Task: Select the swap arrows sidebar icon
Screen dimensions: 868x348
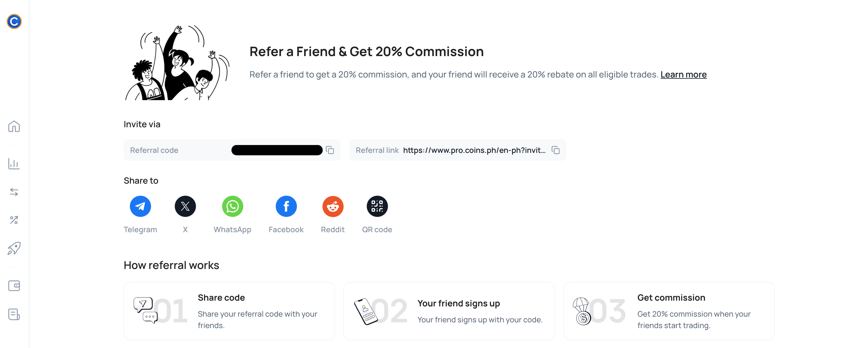Action: pos(14,192)
